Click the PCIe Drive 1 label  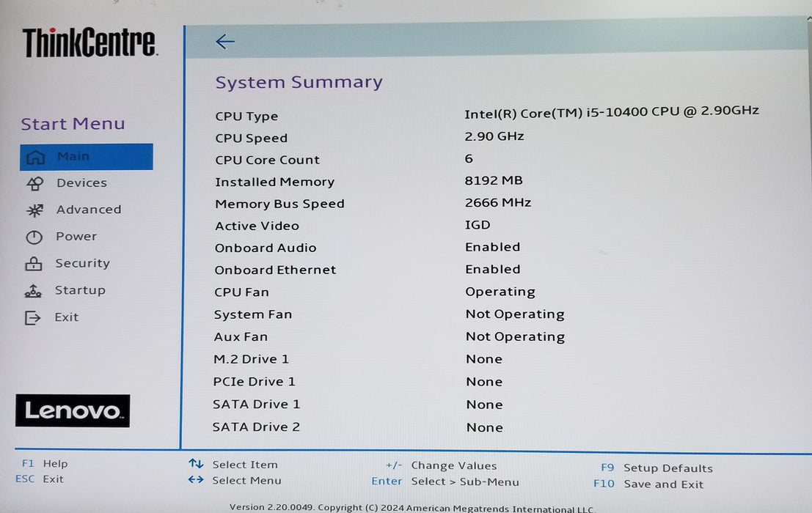click(x=255, y=382)
